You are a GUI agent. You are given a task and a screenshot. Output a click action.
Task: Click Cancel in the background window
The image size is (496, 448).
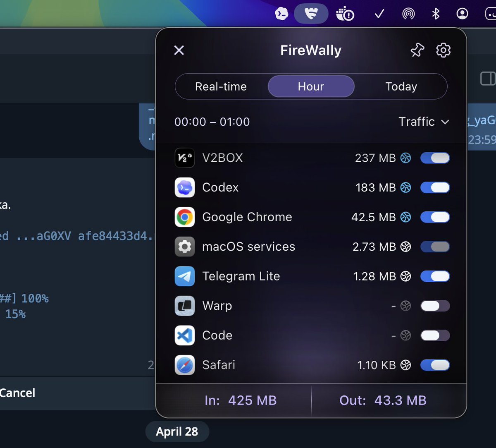pyautogui.click(x=17, y=393)
